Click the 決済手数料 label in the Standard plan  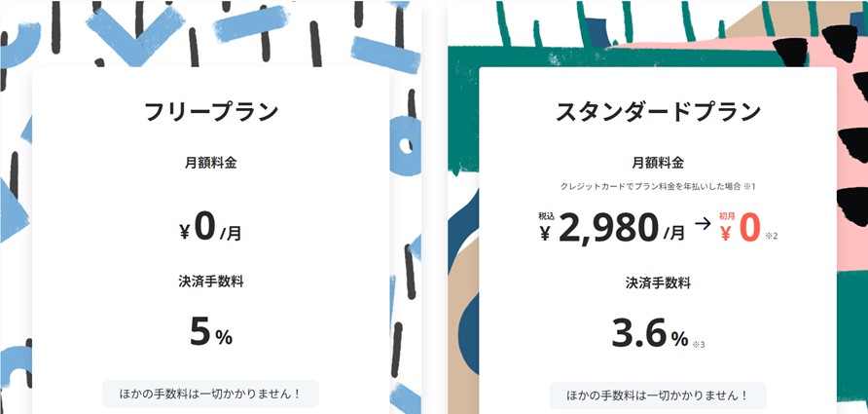tap(658, 282)
